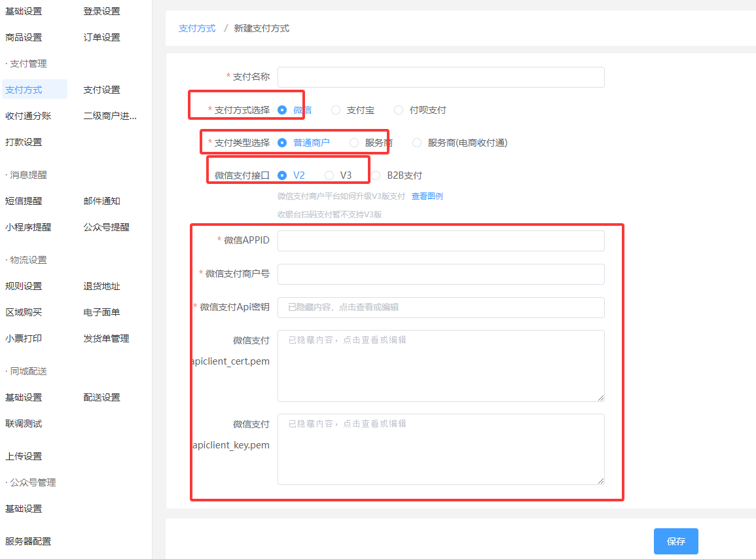Open 小程序提醒 in the sidebar
This screenshot has height=559, width=756.
tap(28, 226)
